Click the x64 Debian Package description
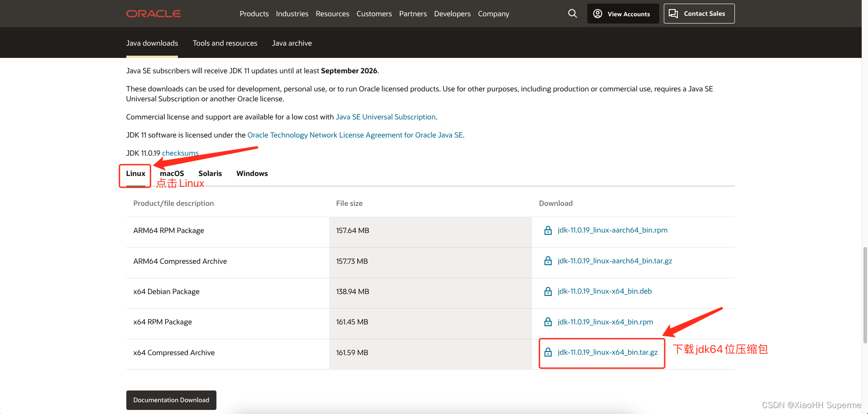The image size is (868, 414). click(166, 292)
